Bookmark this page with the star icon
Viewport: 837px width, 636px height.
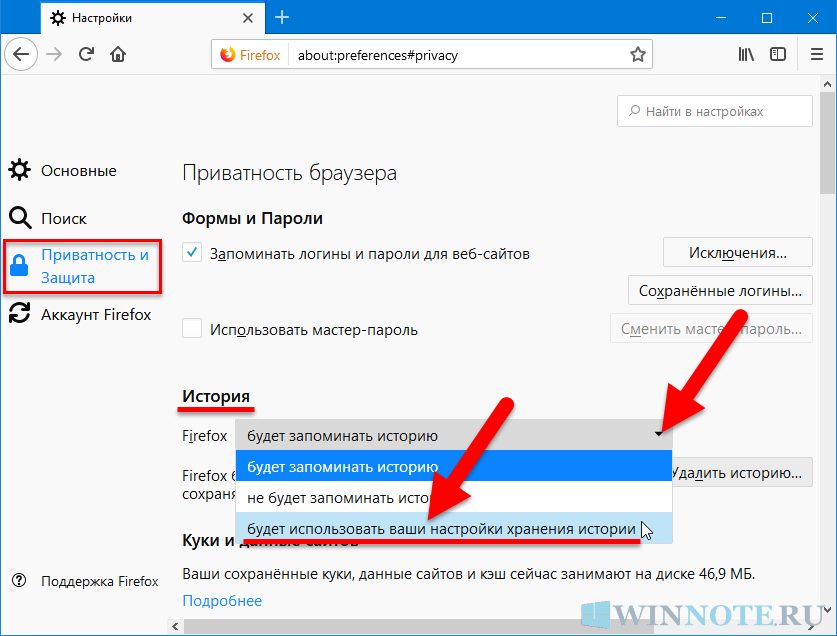(637, 54)
